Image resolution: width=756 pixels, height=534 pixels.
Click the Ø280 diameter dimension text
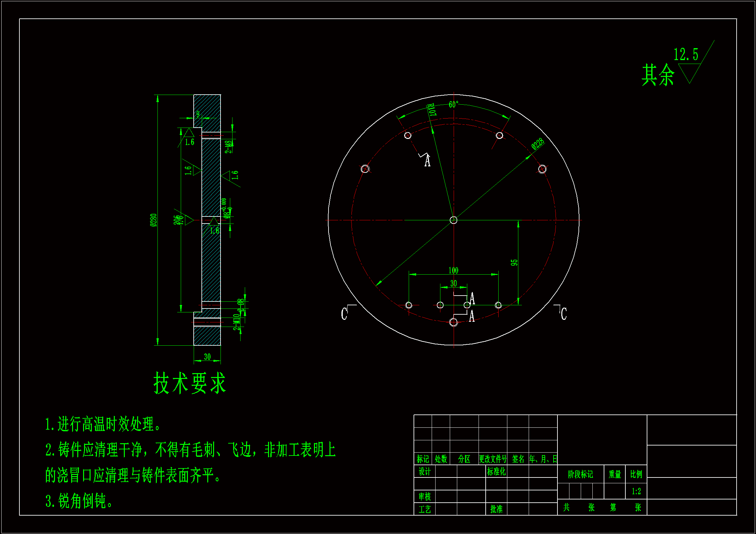[154, 220]
